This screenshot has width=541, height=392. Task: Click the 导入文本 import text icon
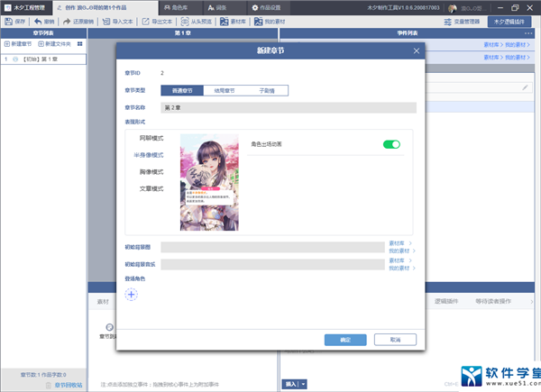click(x=106, y=22)
